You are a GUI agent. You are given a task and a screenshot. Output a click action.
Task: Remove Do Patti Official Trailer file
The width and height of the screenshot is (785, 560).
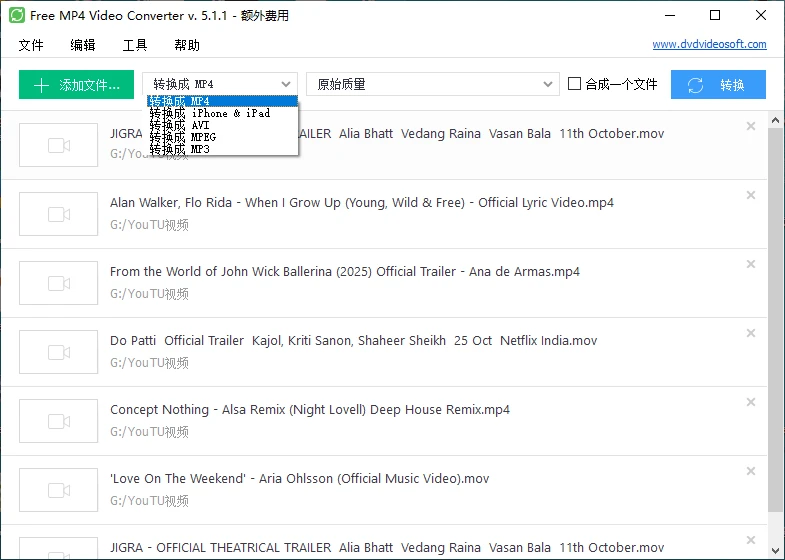coord(751,333)
